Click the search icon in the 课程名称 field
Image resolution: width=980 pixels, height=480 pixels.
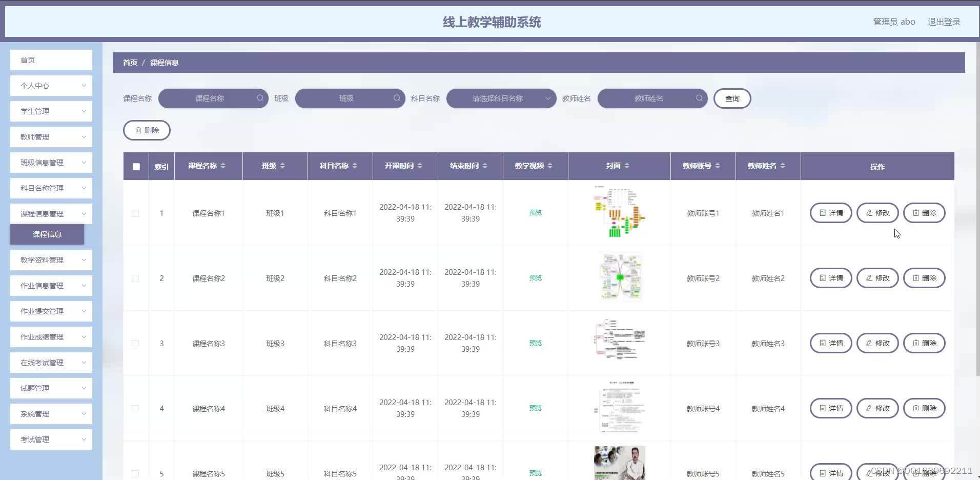(260, 98)
